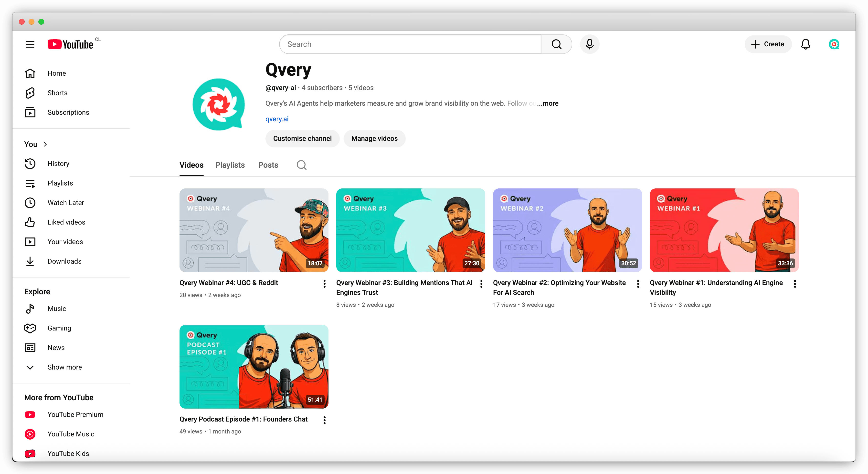This screenshot has height=474, width=868.
Task: Open options menu for Podcast Episode #1
Action: point(325,420)
